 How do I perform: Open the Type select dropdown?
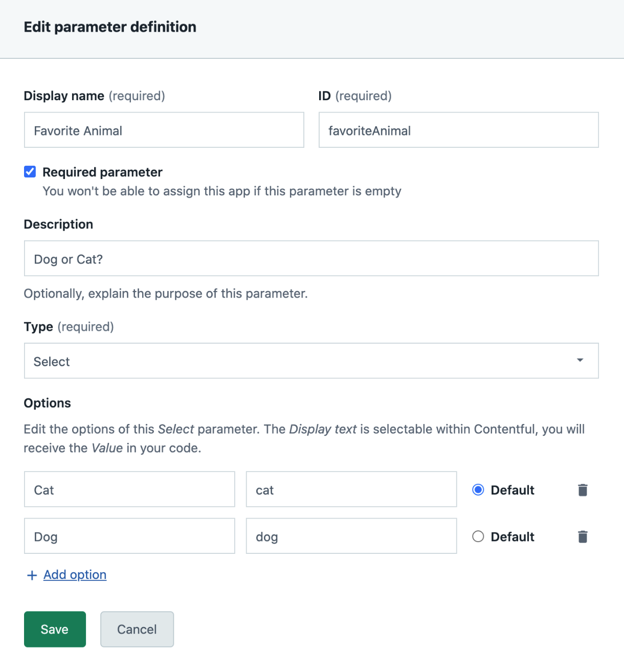311,361
